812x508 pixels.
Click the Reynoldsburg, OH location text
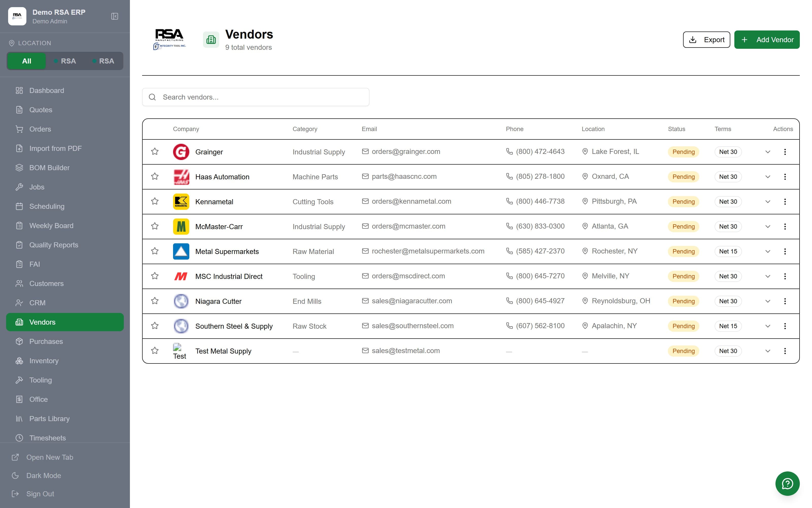[621, 301]
